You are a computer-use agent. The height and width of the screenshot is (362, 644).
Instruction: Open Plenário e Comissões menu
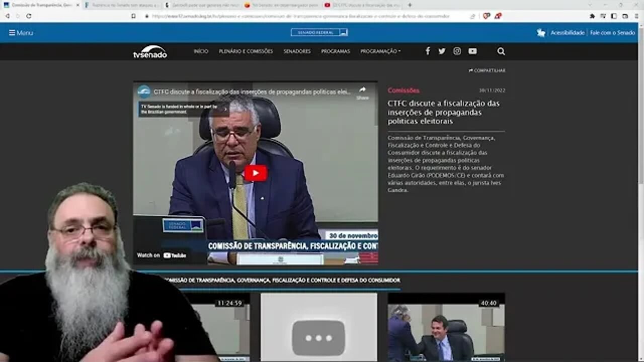coord(246,51)
